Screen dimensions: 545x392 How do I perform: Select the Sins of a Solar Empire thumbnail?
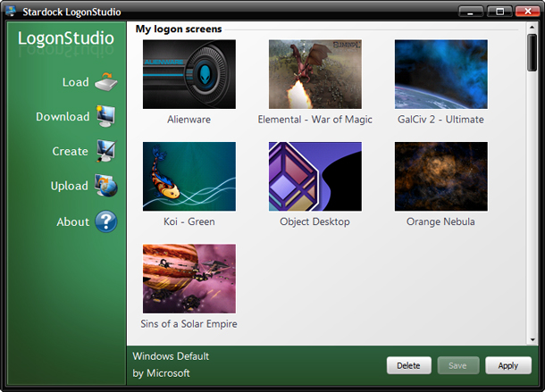189,279
